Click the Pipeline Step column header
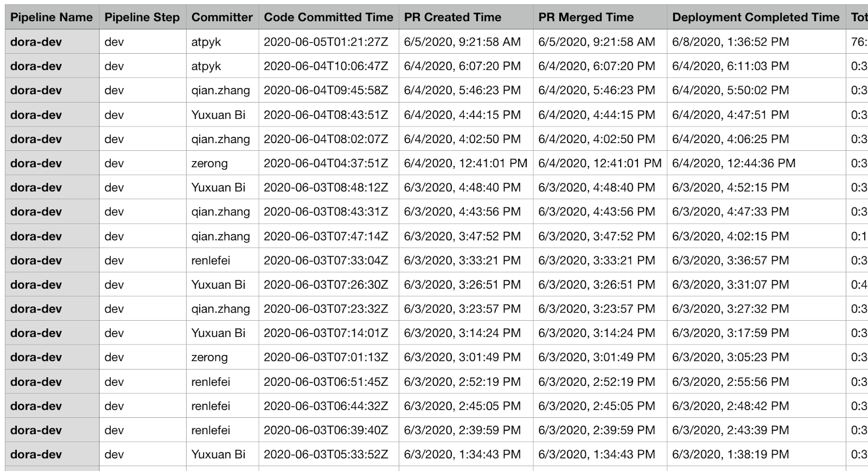 (x=142, y=17)
